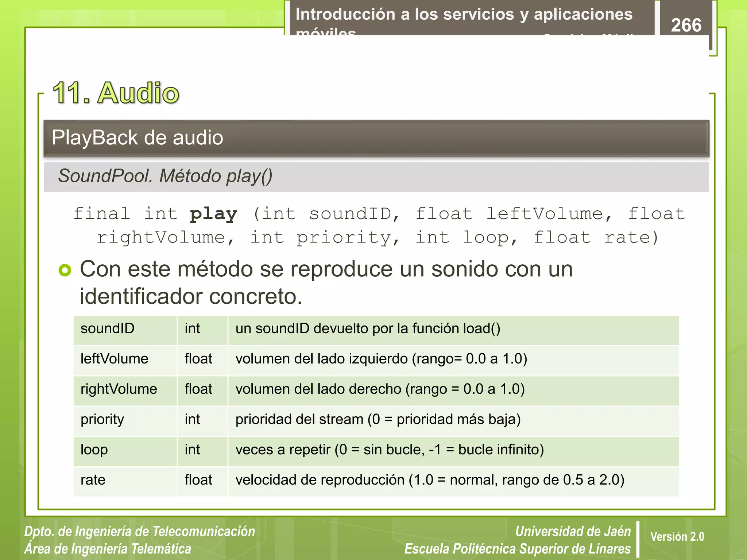Click the 'Versión 2.0' label
Image resolution: width=747 pixels, height=560 pixels.
[677, 537]
